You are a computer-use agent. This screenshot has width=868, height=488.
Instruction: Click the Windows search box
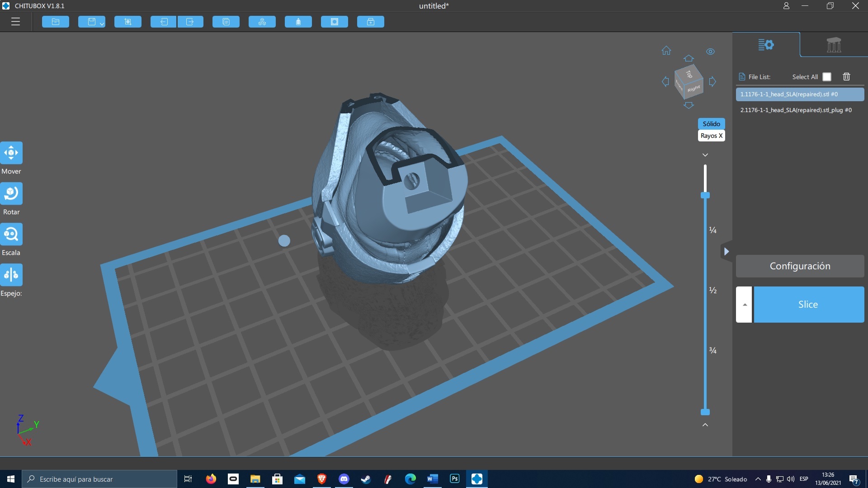point(99,479)
